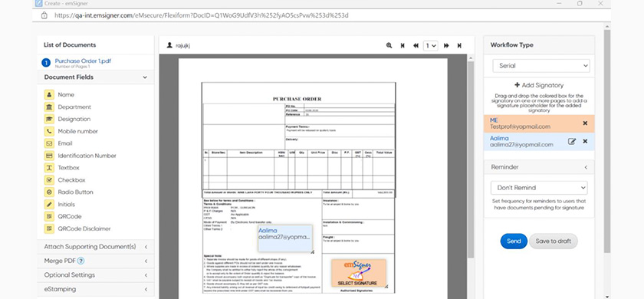The height and width of the screenshot is (299, 644).
Task: Select the Aalima signatory box
Action: pyautogui.click(x=539, y=141)
